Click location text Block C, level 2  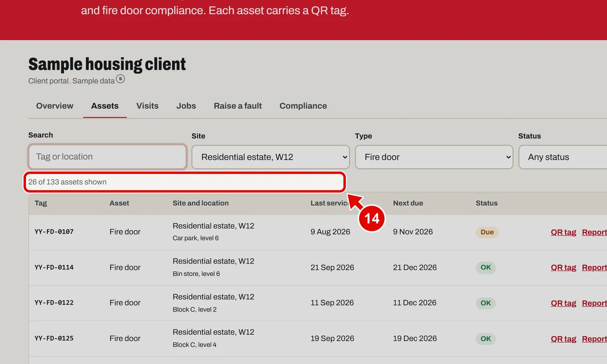(194, 309)
